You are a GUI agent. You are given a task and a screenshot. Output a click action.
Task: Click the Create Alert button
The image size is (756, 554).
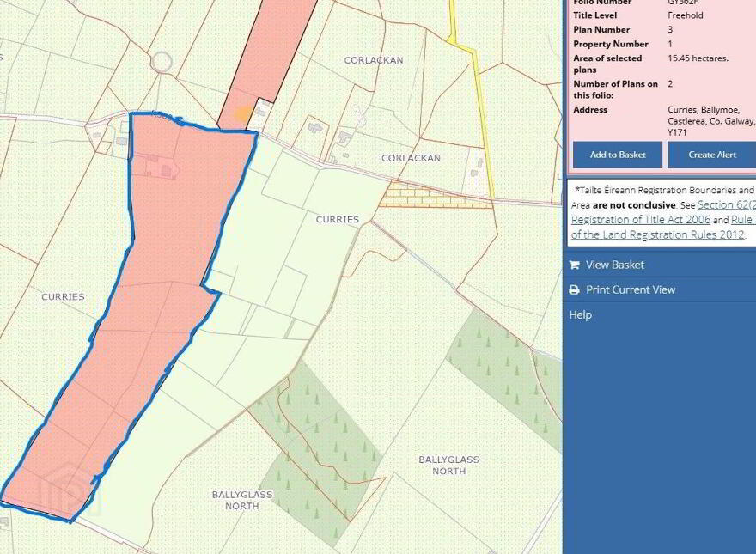(711, 155)
